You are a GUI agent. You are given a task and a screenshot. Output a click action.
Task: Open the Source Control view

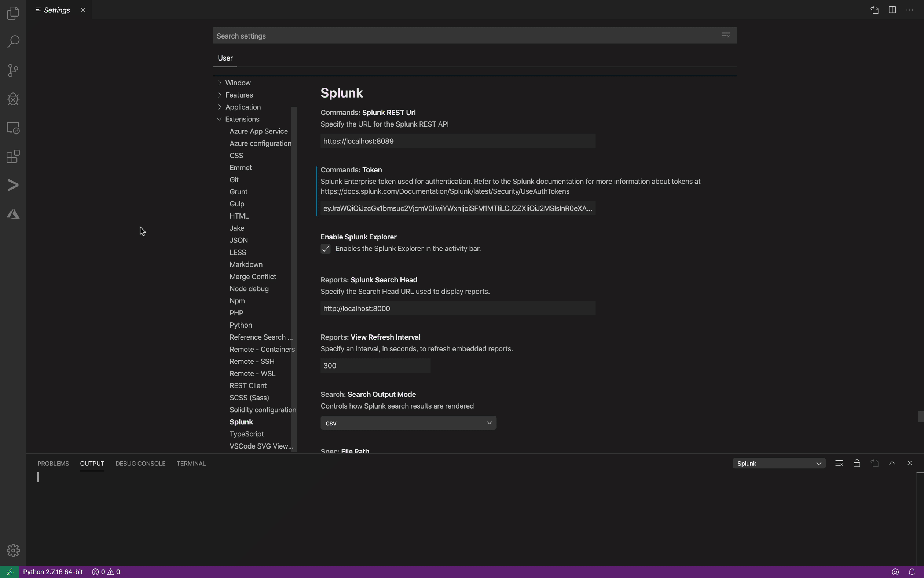click(x=13, y=70)
